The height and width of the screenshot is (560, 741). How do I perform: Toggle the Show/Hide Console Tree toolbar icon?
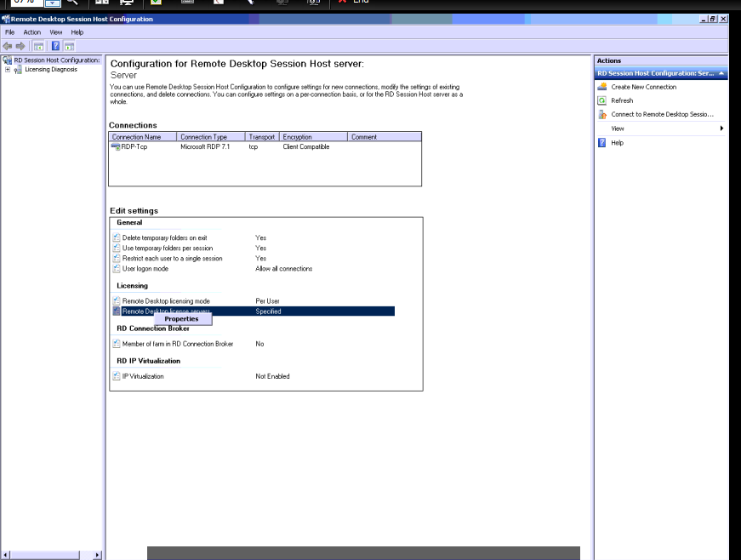(39, 46)
